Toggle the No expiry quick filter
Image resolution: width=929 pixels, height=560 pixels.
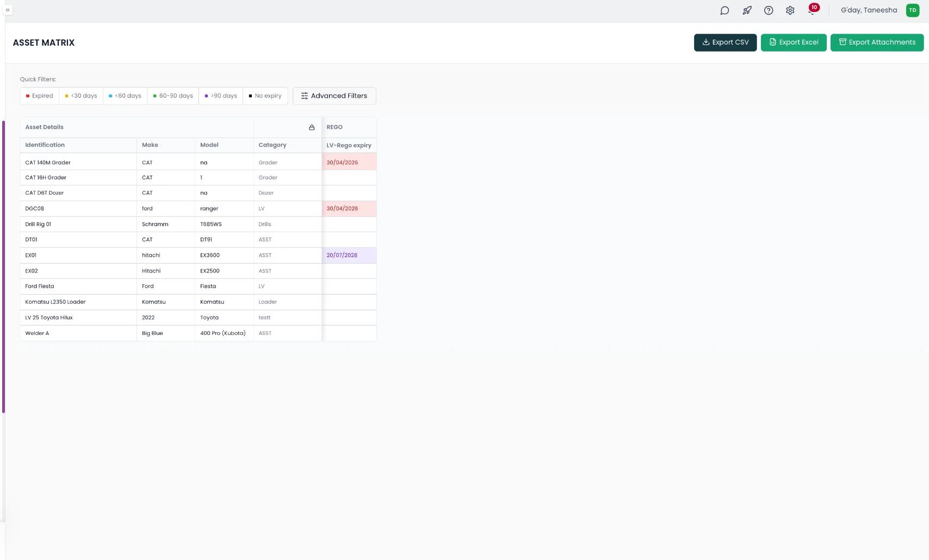[x=265, y=96]
